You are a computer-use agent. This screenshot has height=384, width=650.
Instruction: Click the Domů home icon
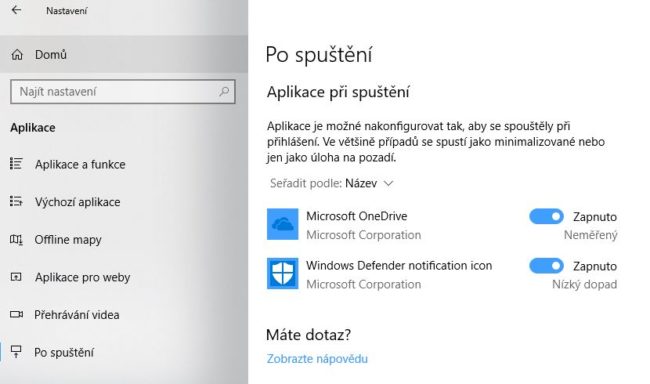click(x=17, y=55)
